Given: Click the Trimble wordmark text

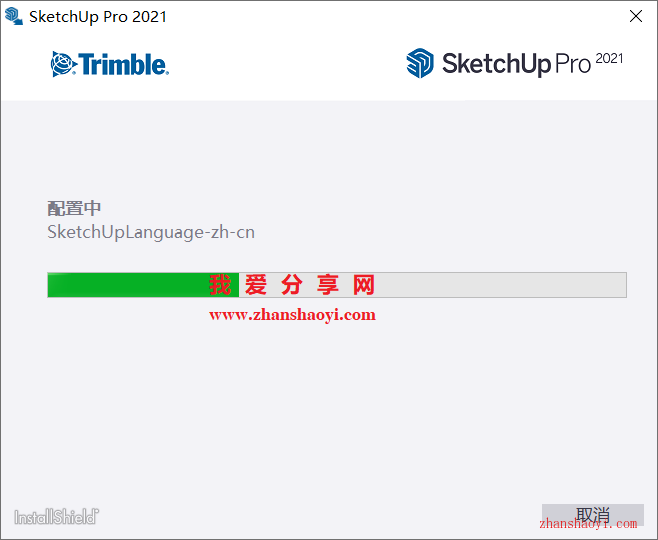Looking at the screenshot, I should click(x=124, y=64).
